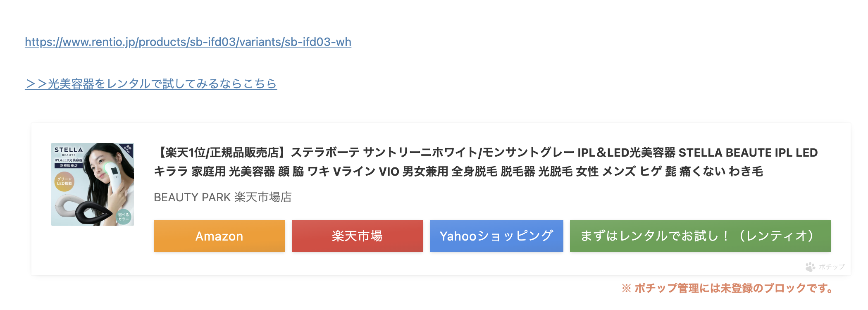Open the blue Yahooショッピング button
Screen dimensions: 868x310
pyautogui.click(x=496, y=236)
